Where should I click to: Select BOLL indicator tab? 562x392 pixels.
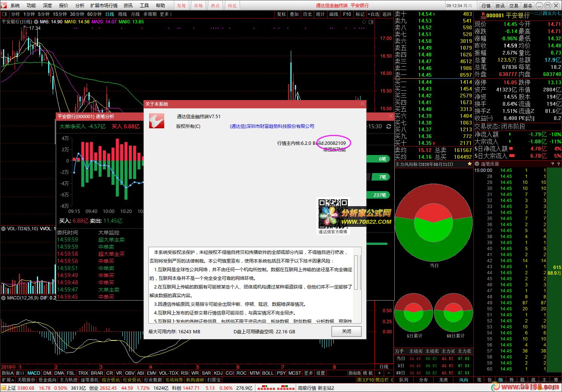click(268, 373)
